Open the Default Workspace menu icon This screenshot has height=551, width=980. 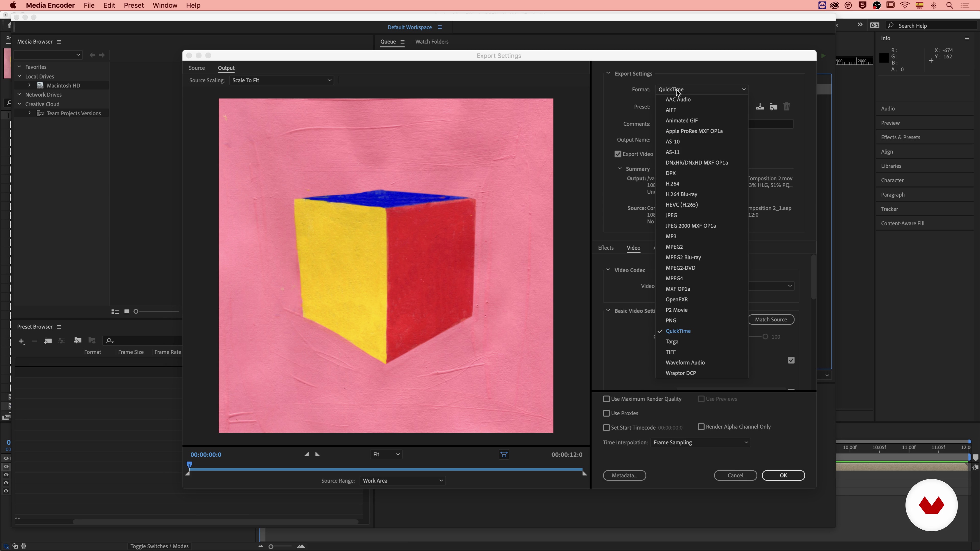pyautogui.click(x=440, y=27)
